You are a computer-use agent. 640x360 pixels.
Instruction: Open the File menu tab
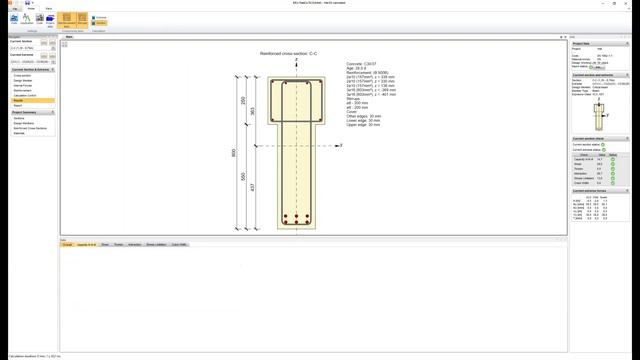[15, 9]
